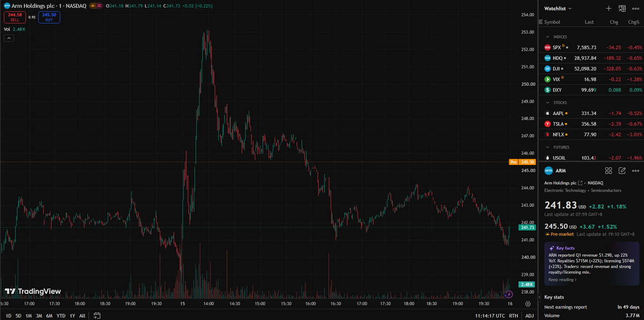
Task: Select USOIL in the watchlist
Action: (x=591, y=158)
